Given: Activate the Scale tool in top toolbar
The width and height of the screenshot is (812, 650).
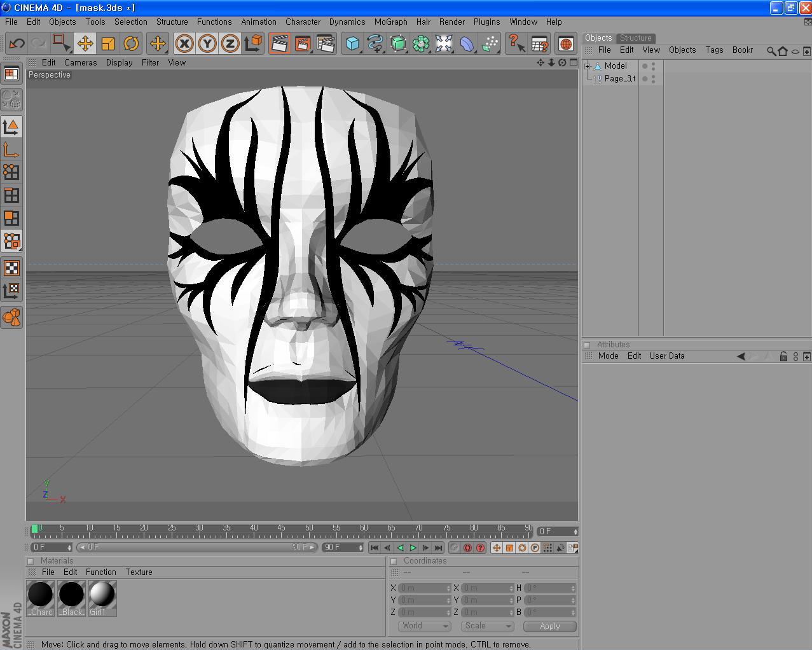Looking at the screenshot, I should click(x=108, y=43).
